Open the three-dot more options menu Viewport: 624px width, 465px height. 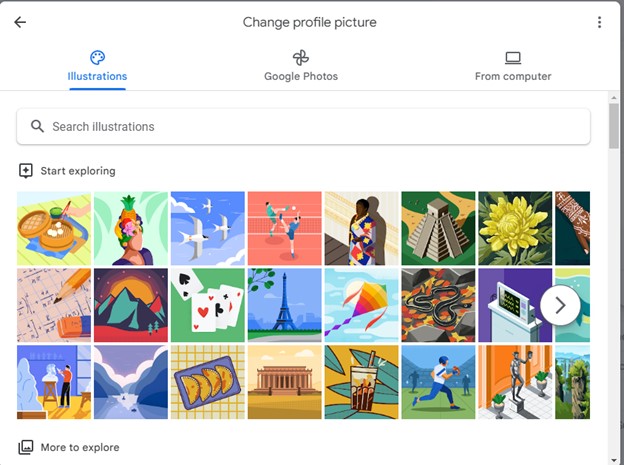tap(599, 22)
